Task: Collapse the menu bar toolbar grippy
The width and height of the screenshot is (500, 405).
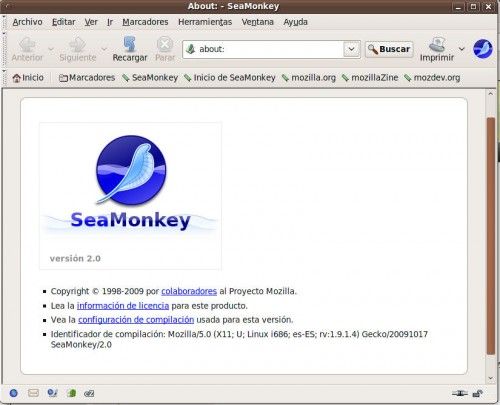Action: click(x=4, y=22)
